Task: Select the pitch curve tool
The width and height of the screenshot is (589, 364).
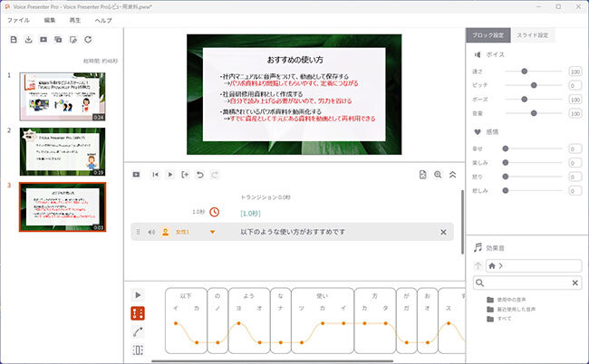Action: click(138, 331)
